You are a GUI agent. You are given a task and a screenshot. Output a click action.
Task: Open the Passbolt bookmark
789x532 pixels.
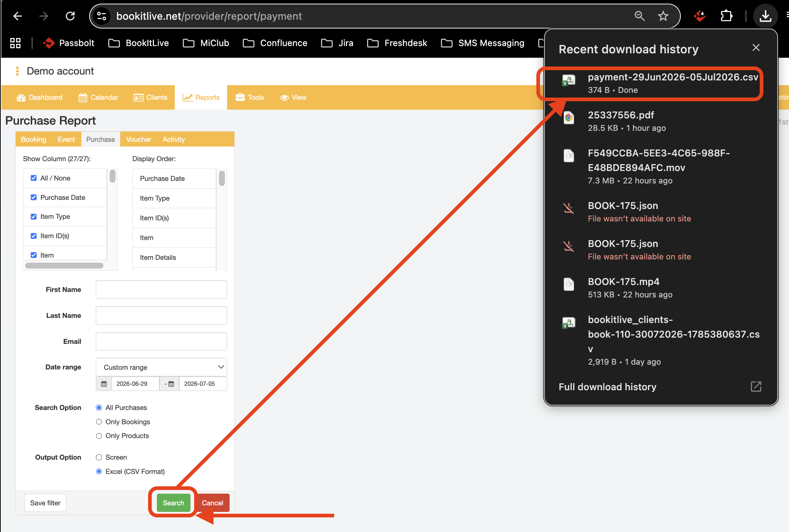(x=69, y=43)
